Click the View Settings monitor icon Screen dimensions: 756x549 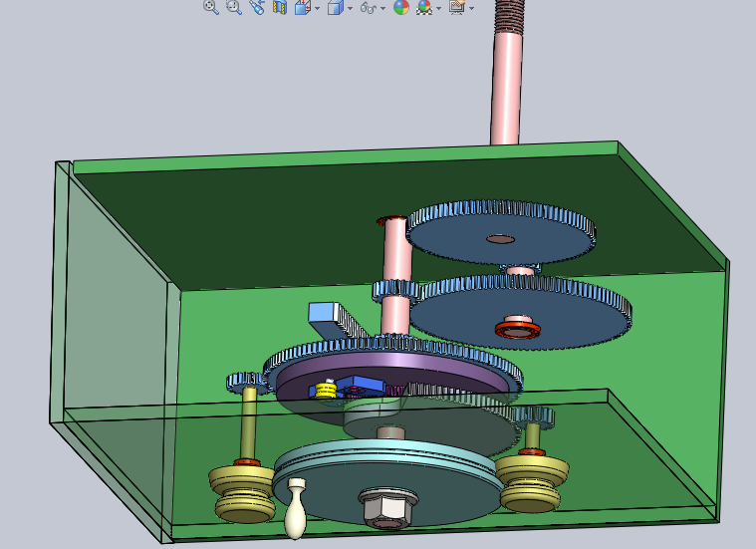[457, 7]
